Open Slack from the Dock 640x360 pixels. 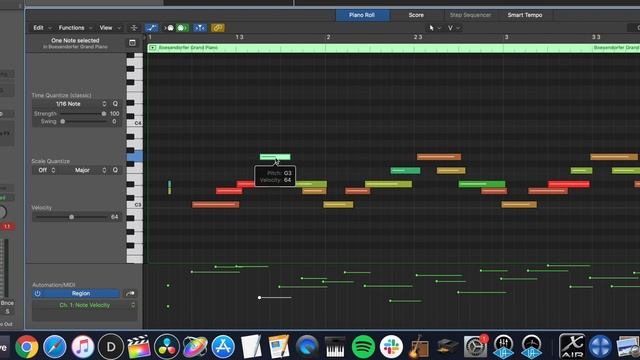(391, 347)
